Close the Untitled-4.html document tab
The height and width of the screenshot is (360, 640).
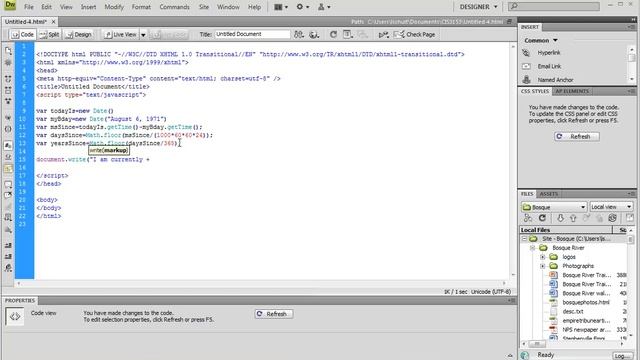[53, 22]
